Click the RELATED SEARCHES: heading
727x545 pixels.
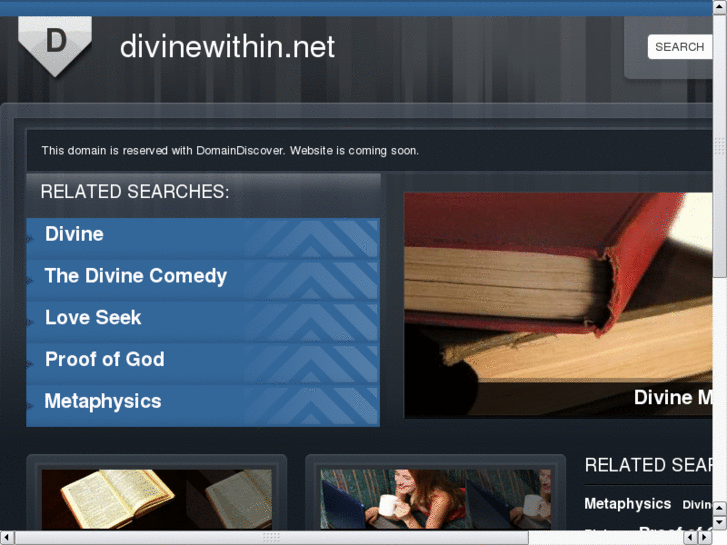point(135,192)
